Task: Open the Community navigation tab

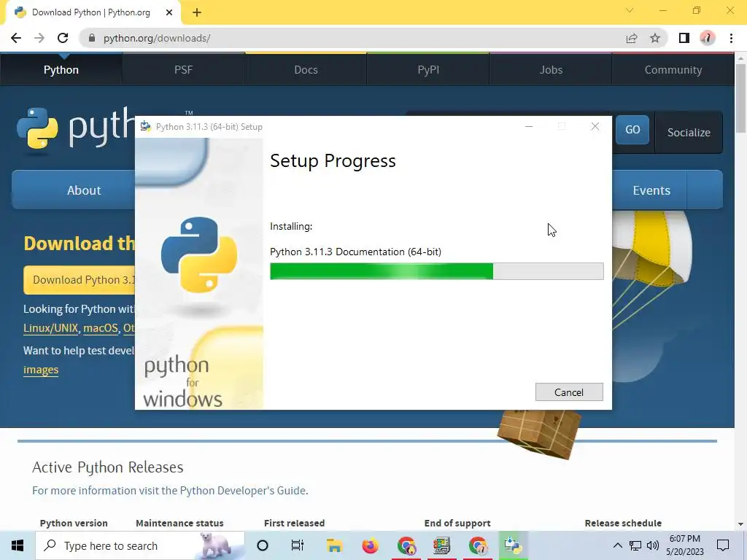Action: coord(673,69)
